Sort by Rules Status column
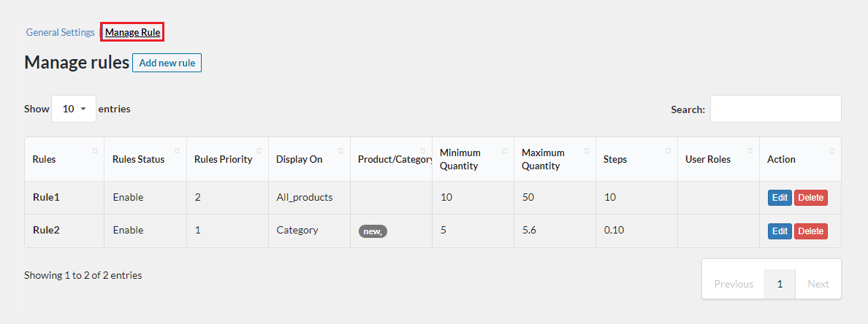This screenshot has height=324, width=868. tap(138, 159)
